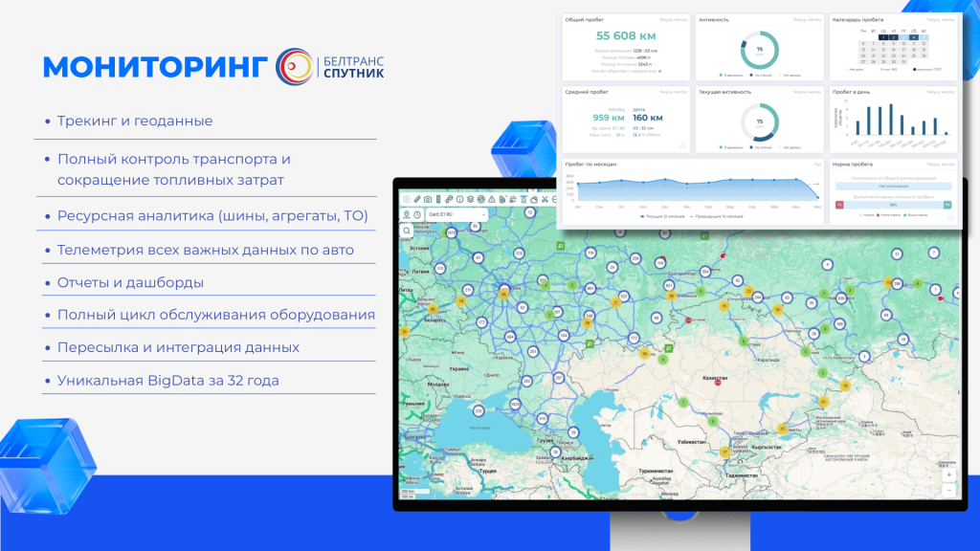Open 'Год' selector on Пробег по месяцам card
Image resolution: width=980 pixels, height=551 pixels.
[817, 165]
